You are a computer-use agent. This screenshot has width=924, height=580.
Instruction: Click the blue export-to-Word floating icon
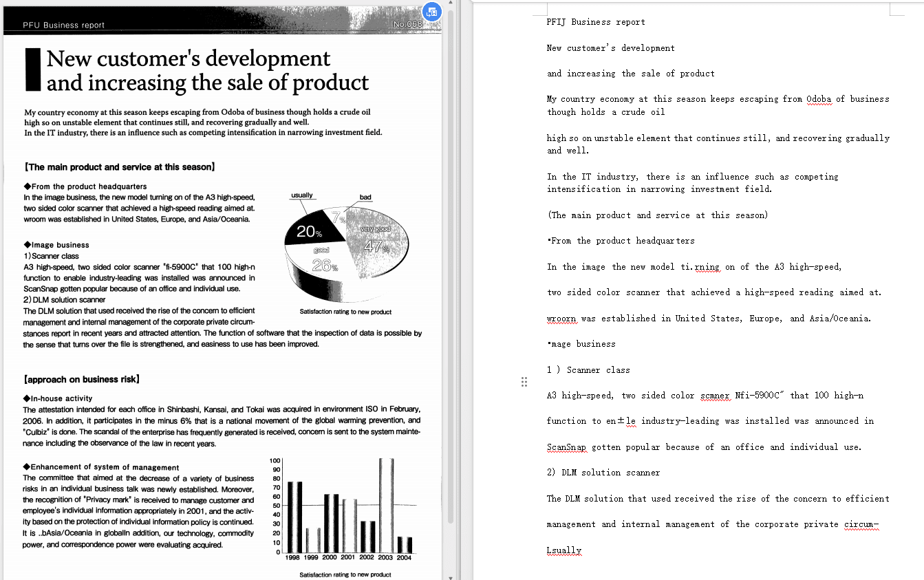coord(431,12)
